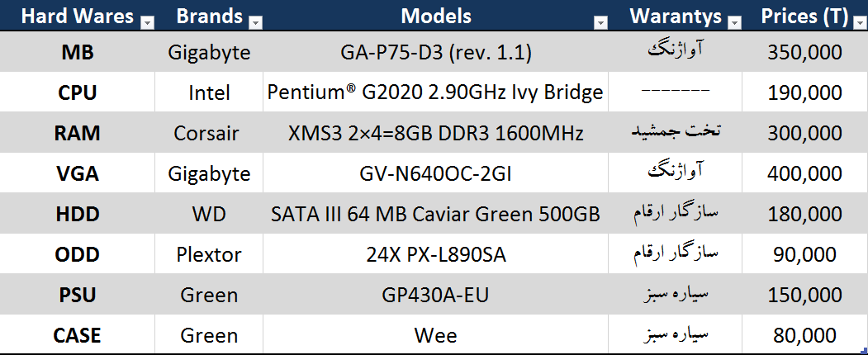
Task: Click the Plextor brand cell
Action: (x=209, y=254)
